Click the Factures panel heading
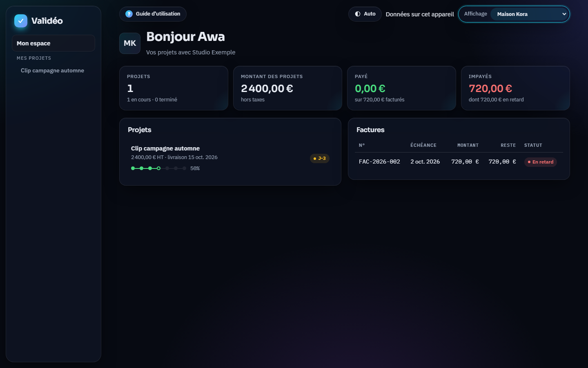The image size is (588, 368). tap(370, 130)
